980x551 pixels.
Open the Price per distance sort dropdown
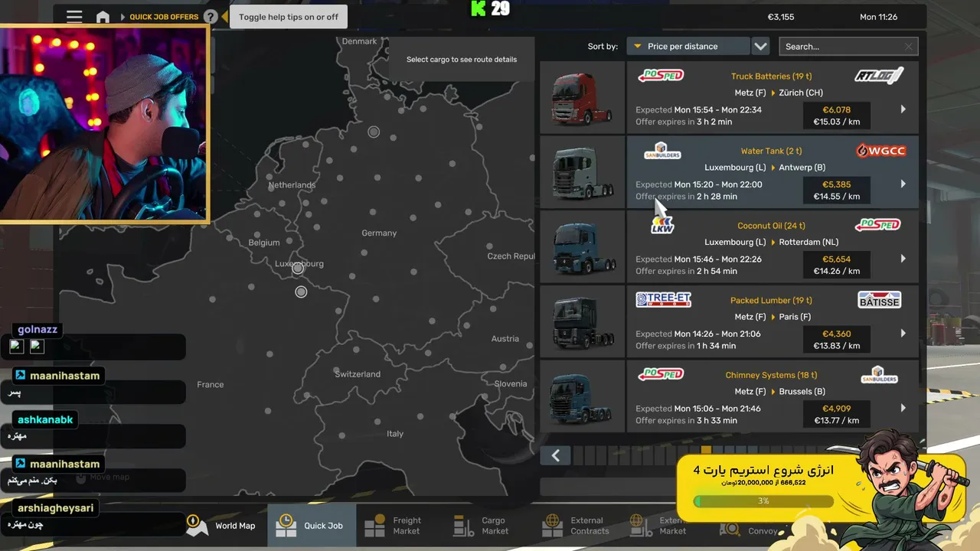pyautogui.click(x=688, y=47)
